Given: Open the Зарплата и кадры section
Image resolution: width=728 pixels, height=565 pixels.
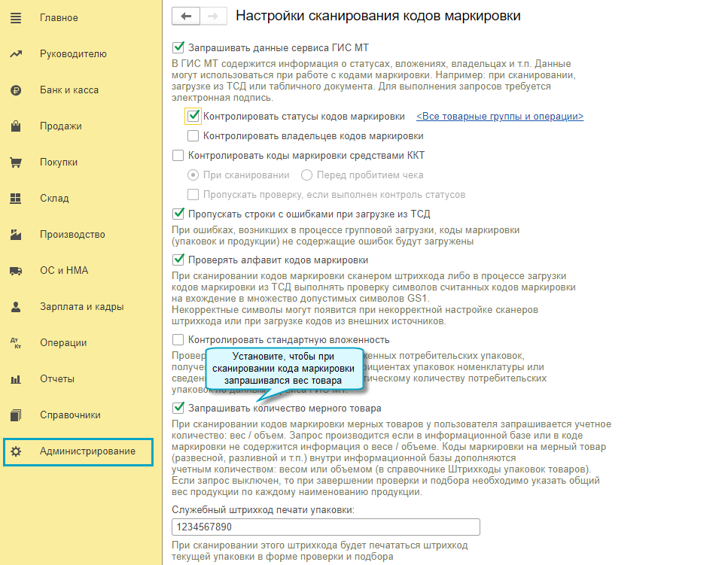Looking at the screenshot, I should coord(82,307).
